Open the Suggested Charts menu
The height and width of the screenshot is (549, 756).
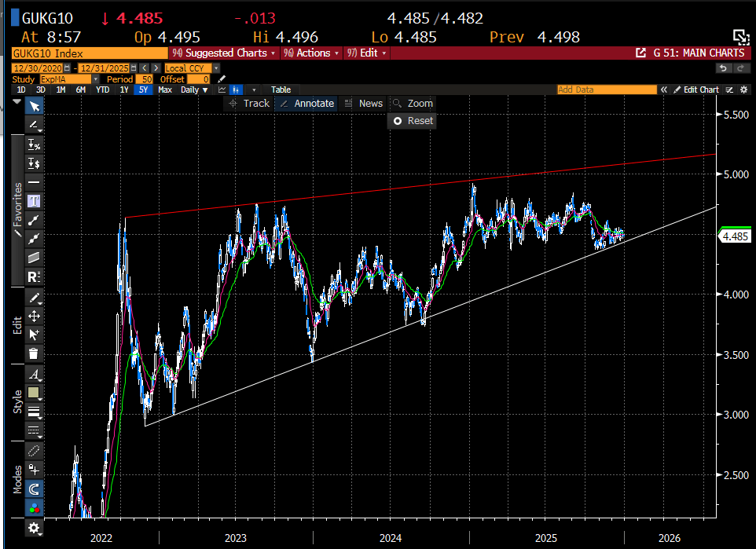tap(224, 53)
